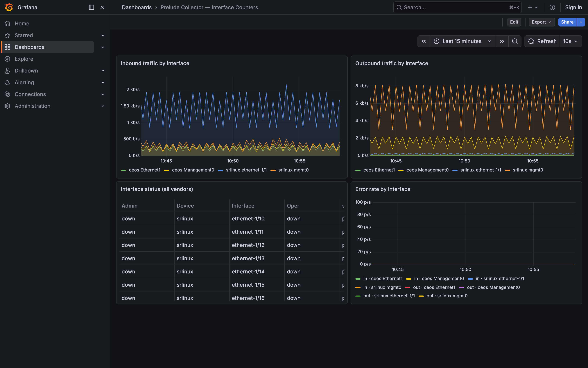
Task: Click the Explore compass icon
Action: 7,59
